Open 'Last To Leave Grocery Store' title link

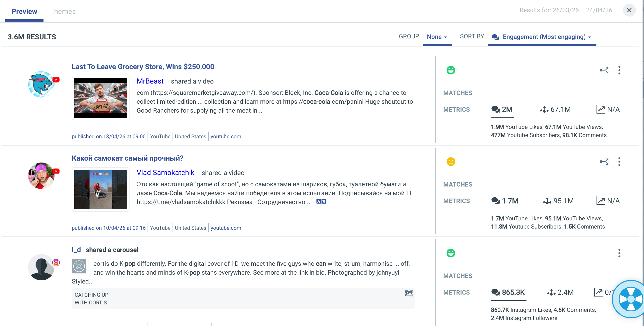point(143,67)
